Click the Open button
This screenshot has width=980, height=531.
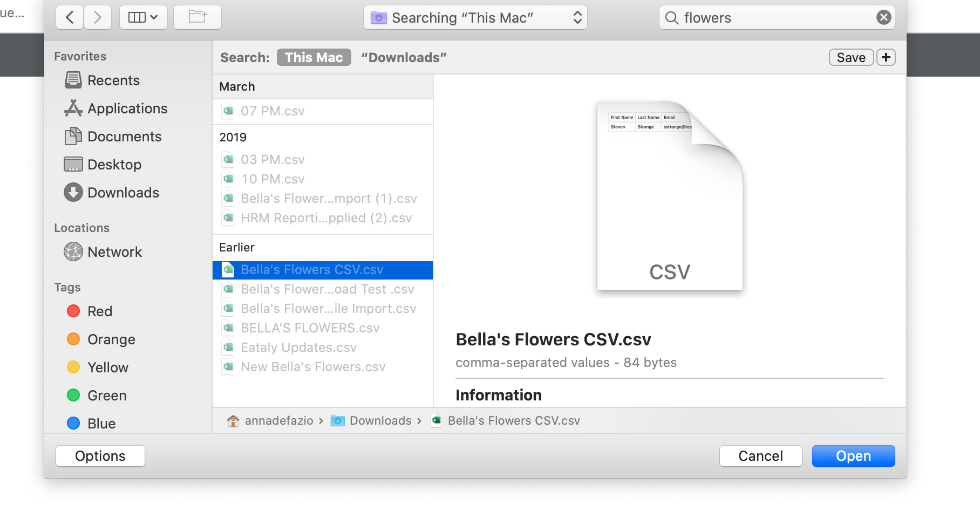pos(853,456)
